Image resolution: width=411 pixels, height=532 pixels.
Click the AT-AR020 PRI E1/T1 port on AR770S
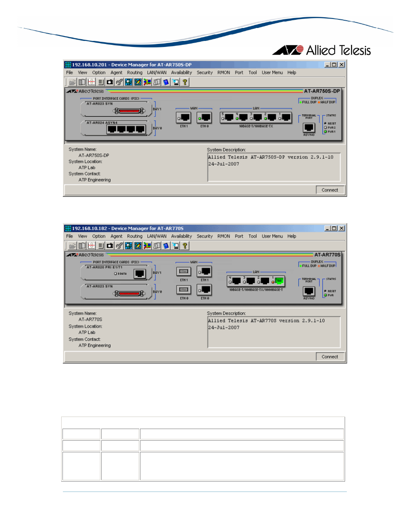pyautogui.click(x=140, y=274)
